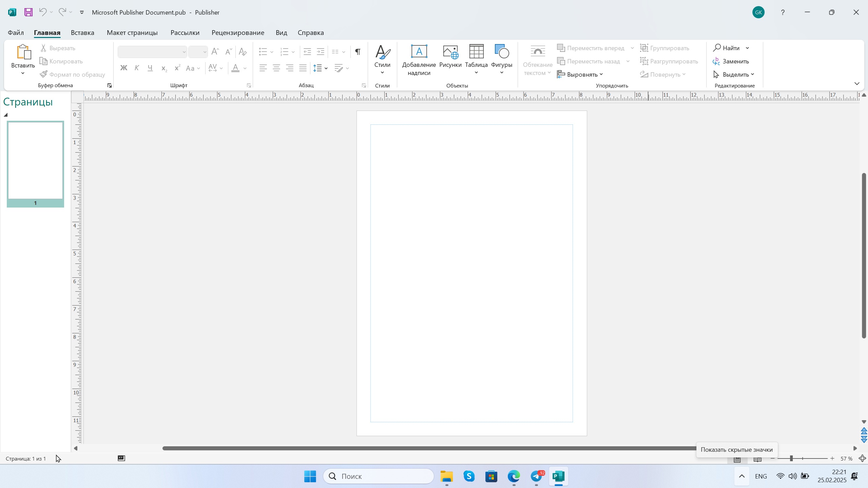Click the Table insert icon
Screen dimensions: 868x488
point(476,52)
